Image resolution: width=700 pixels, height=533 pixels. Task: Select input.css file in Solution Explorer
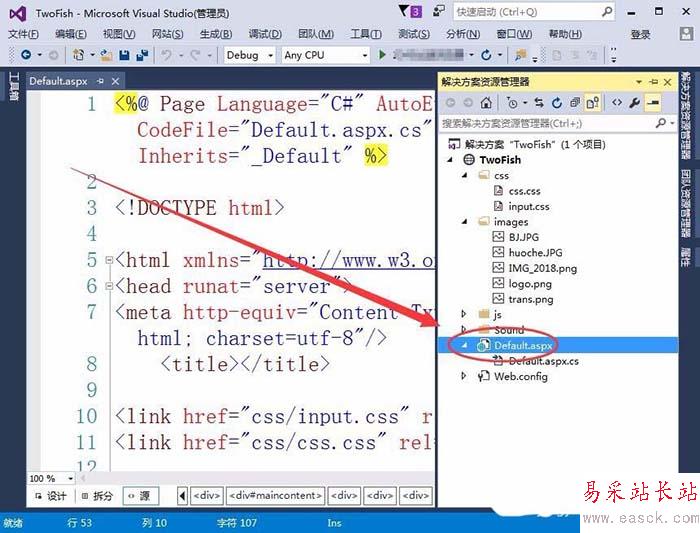click(x=529, y=206)
